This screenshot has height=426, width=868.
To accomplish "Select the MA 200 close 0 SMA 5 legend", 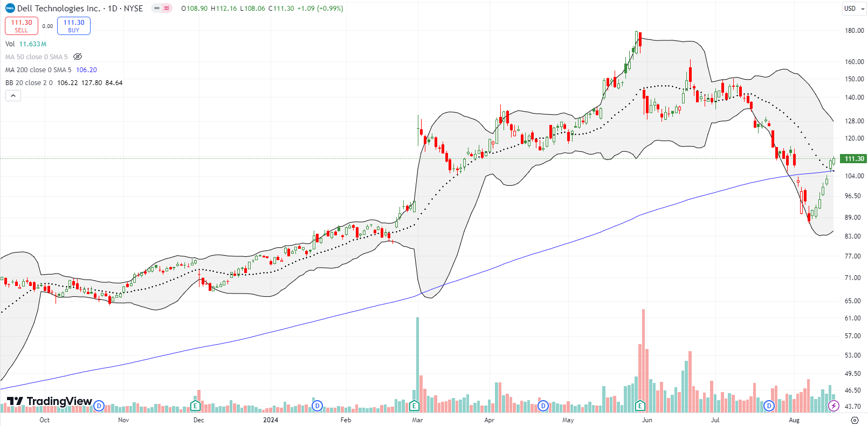I will click(38, 69).
